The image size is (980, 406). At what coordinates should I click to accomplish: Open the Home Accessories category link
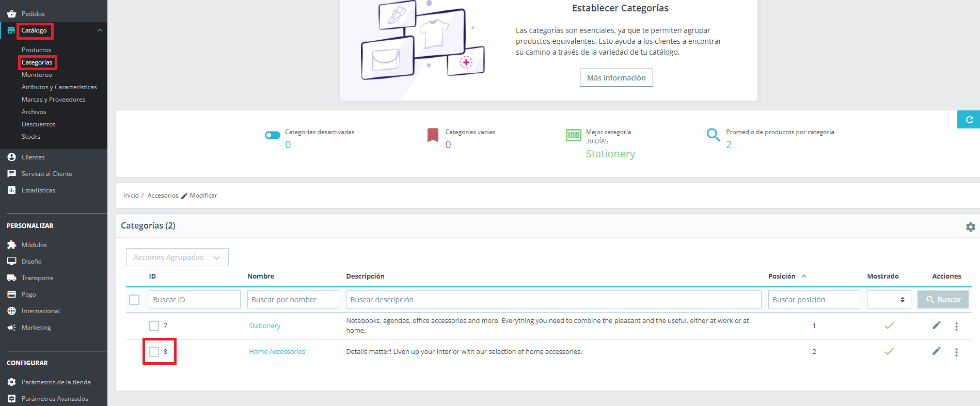pos(277,352)
